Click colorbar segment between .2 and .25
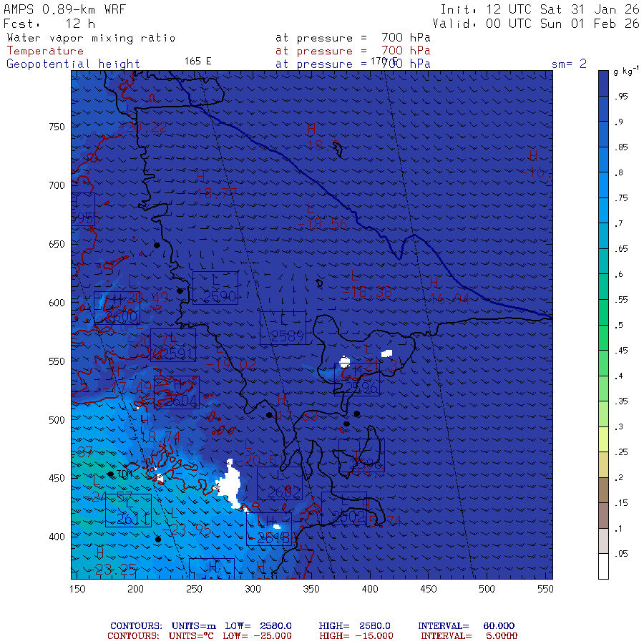 tap(603, 464)
